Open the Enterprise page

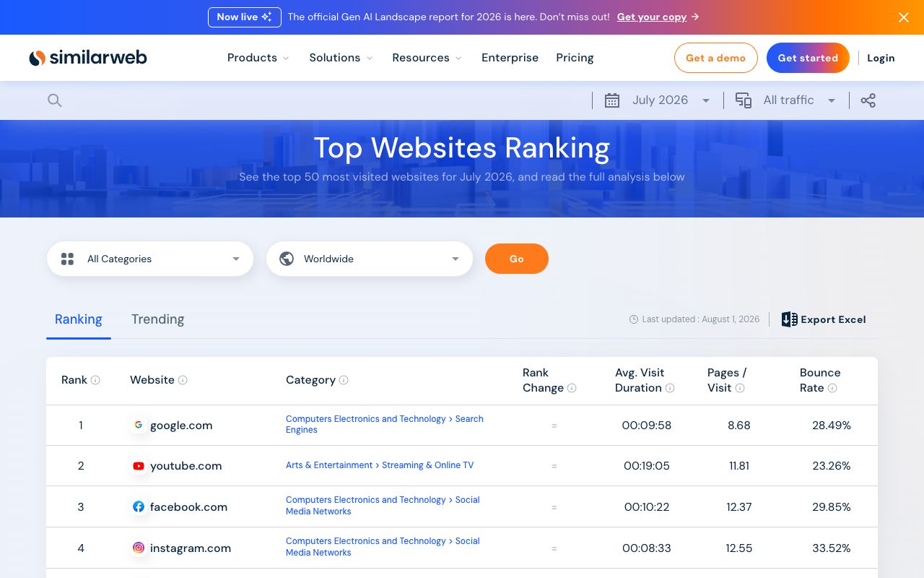point(510,58)
